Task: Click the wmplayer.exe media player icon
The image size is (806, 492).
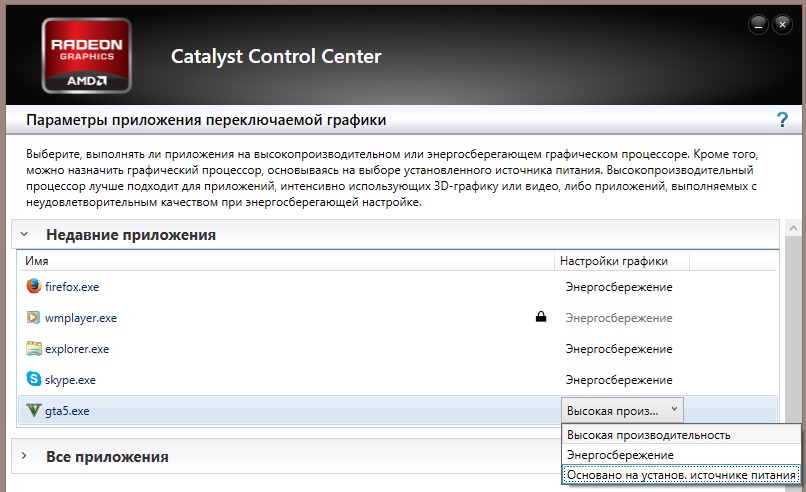Action: click(x=34, y=318)
